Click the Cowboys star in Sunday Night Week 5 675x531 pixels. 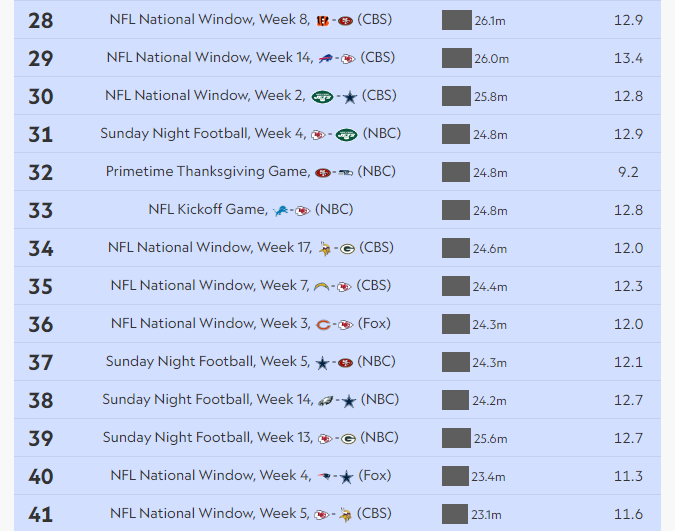[322, 363]
